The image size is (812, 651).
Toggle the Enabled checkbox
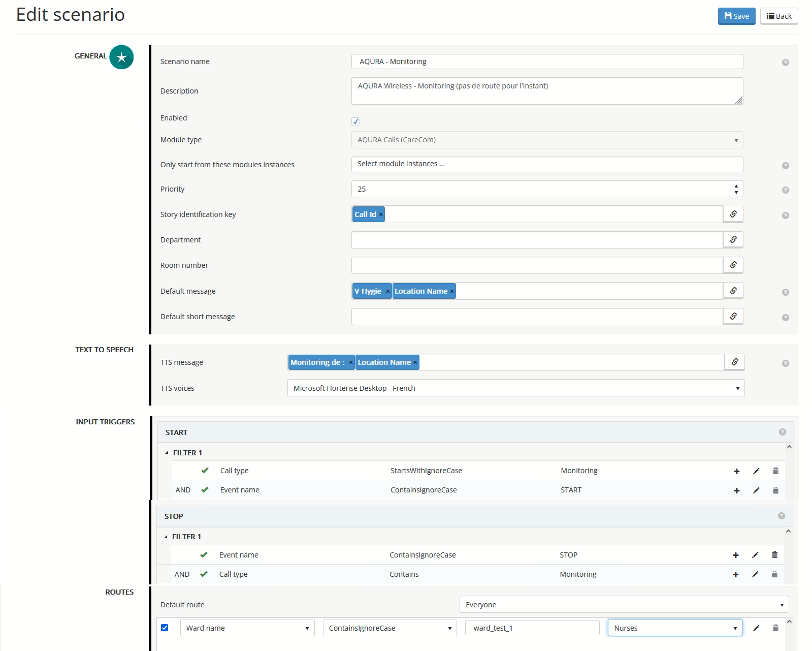355,121
